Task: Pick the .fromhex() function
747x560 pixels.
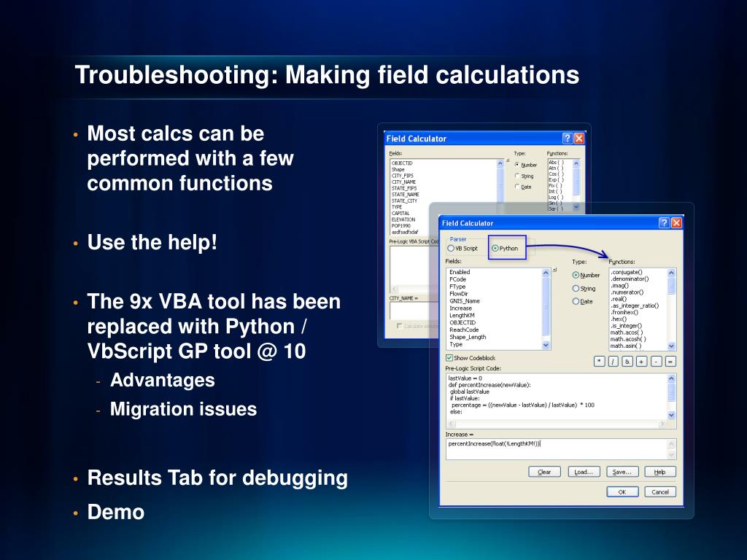Action: (x=624, y=312)
